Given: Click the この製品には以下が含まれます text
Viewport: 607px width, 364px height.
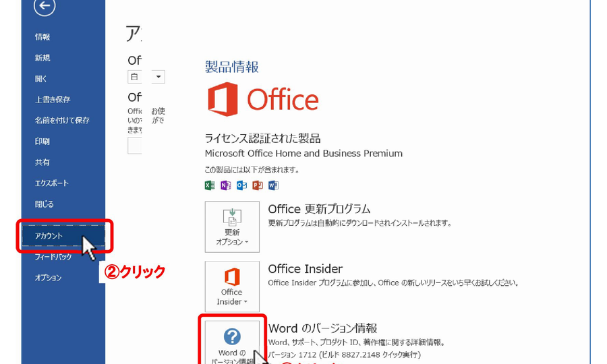Looking at the screenshot, I should coord(252,169).
